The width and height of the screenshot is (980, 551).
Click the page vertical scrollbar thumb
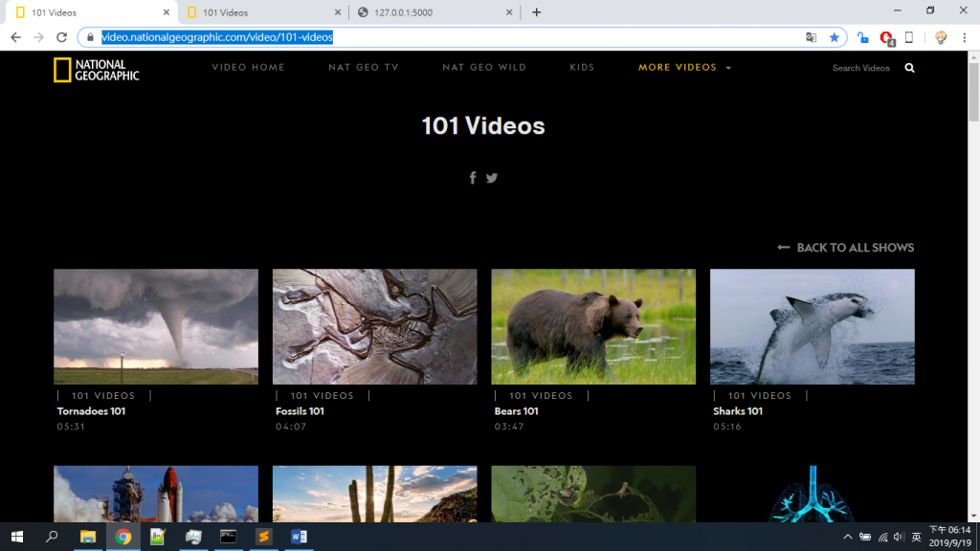tap(973, 92)
